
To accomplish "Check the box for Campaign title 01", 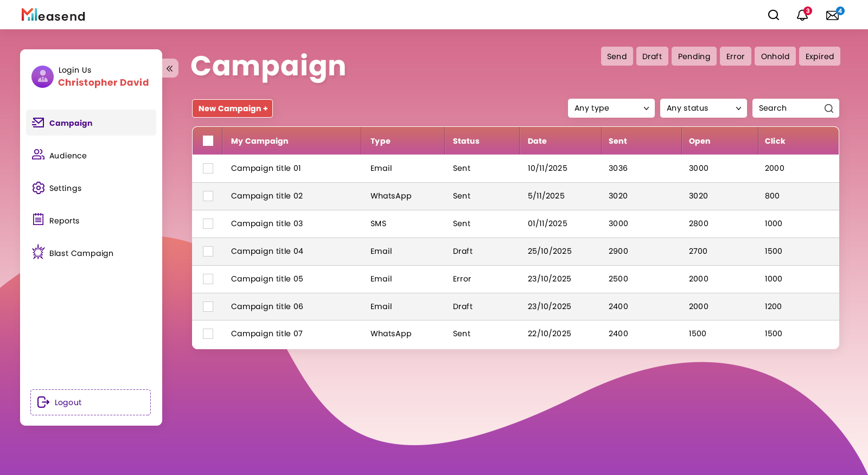I will click(x=208, y=169).
